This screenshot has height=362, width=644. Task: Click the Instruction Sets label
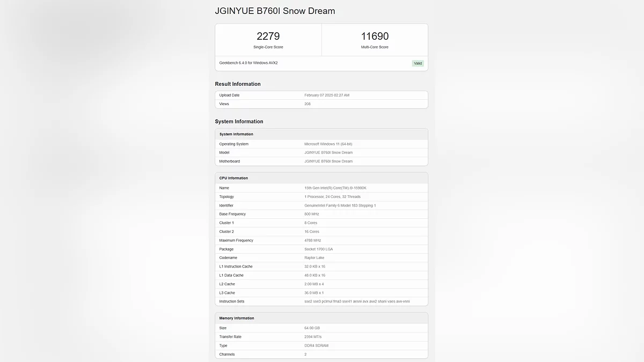click(232, 301)
